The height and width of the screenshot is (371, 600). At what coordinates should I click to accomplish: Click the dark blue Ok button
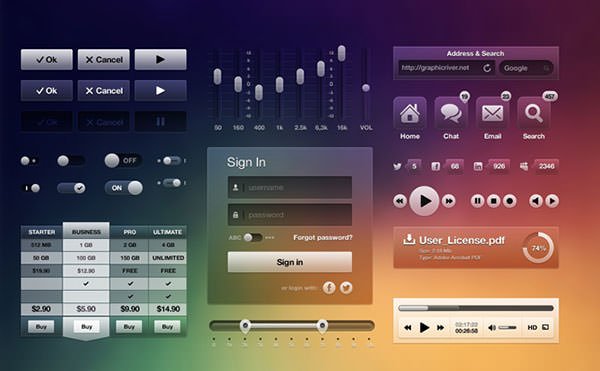point(47,91)
